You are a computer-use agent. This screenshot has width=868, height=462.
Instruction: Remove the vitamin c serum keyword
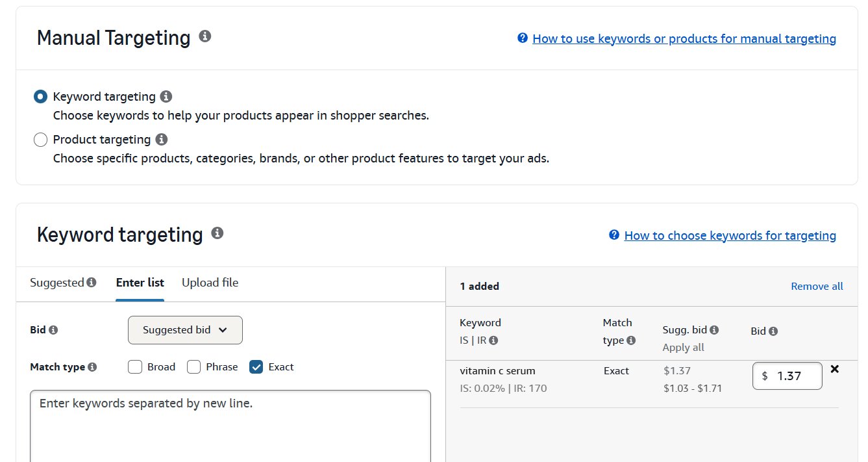(x=835, y=368)
